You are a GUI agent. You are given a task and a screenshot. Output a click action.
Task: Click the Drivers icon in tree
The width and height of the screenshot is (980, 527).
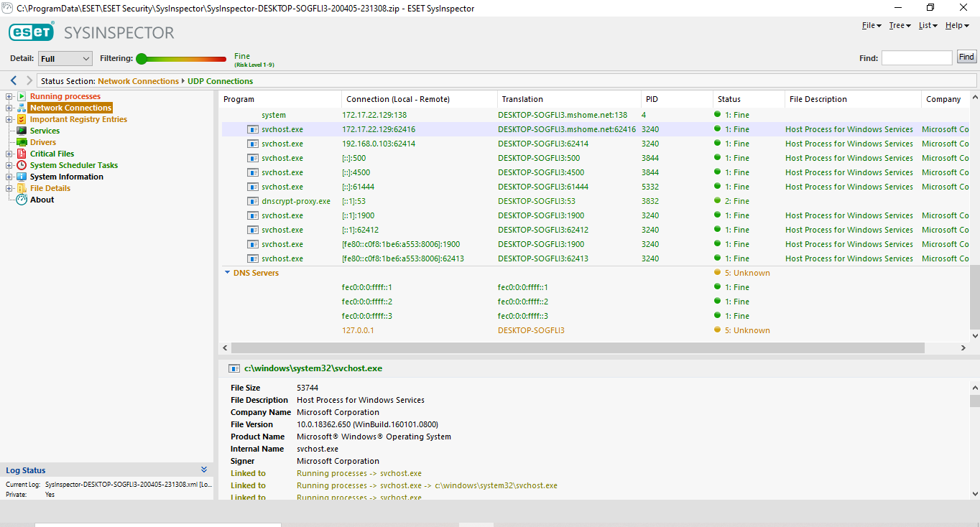(22, 142)
